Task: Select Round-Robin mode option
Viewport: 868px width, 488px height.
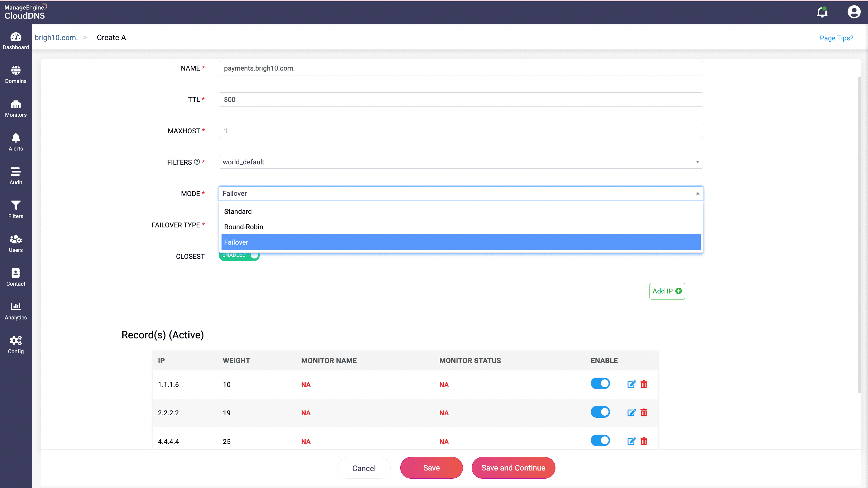Action: tap(244, 227)
